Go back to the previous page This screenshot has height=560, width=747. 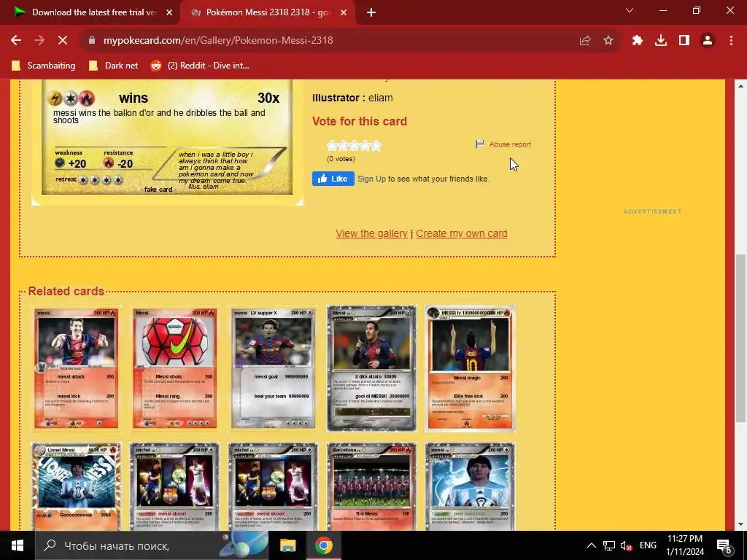coord(16,41)
